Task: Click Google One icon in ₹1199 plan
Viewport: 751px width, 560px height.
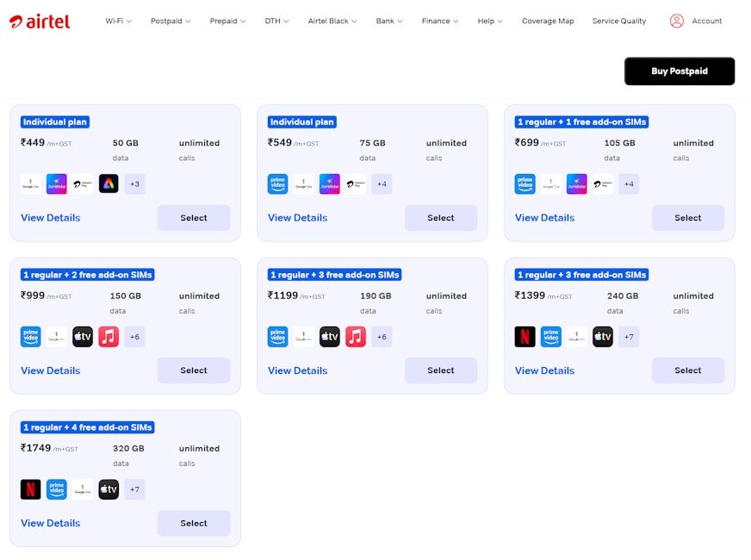Action: coord(304,337)
